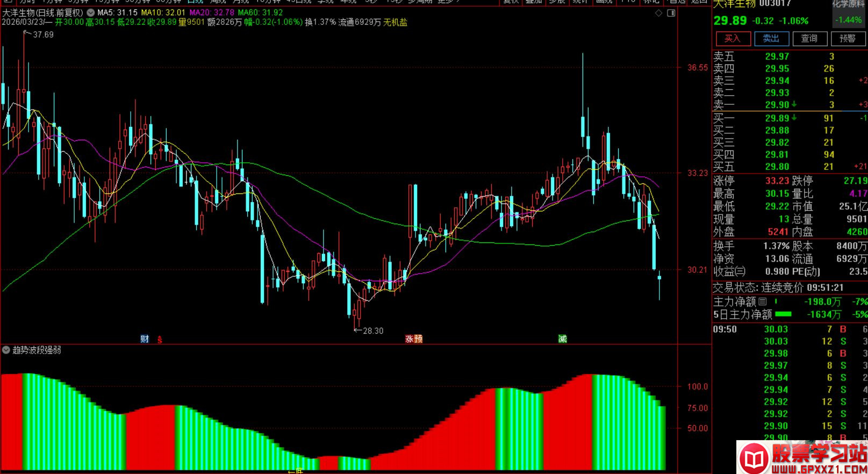Expand the 趋势波段强弱 indicator menu arrow

(x=6, y=350)
